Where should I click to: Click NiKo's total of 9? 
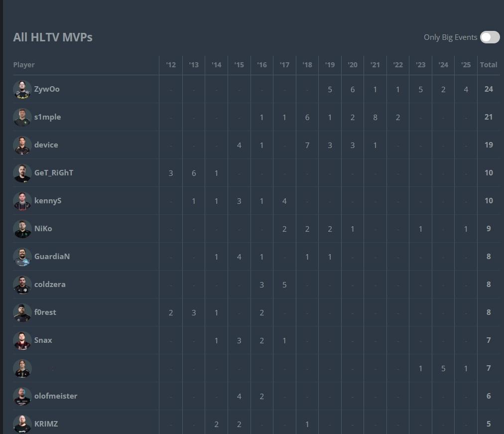489,229
